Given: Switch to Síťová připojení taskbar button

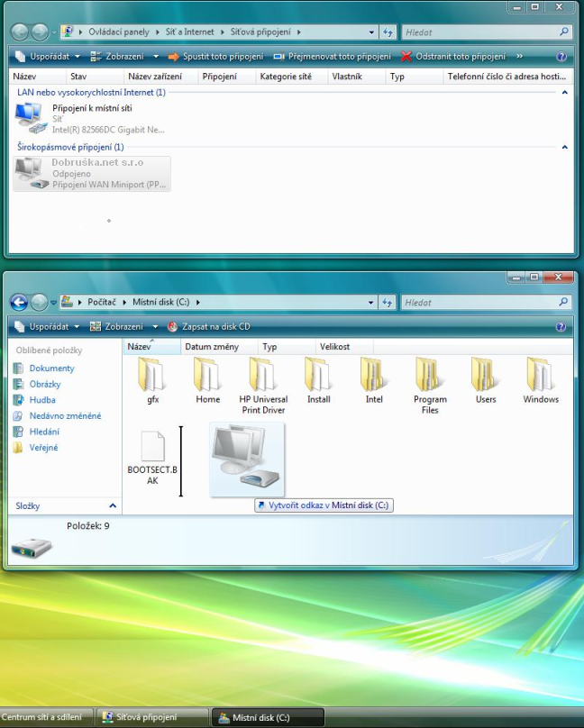Looking at the screenshot, I should pyautogui.click(x=146, y=717).
